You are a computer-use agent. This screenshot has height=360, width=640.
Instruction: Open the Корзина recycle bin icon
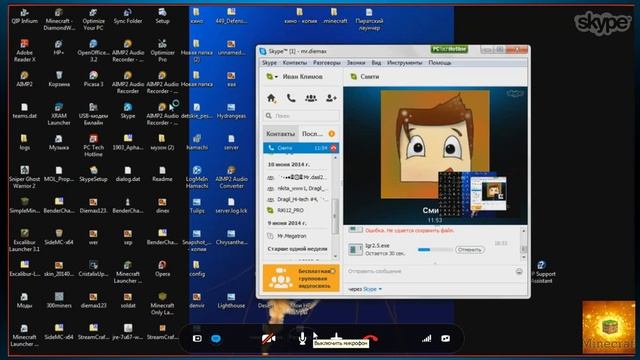click(59, 79)
